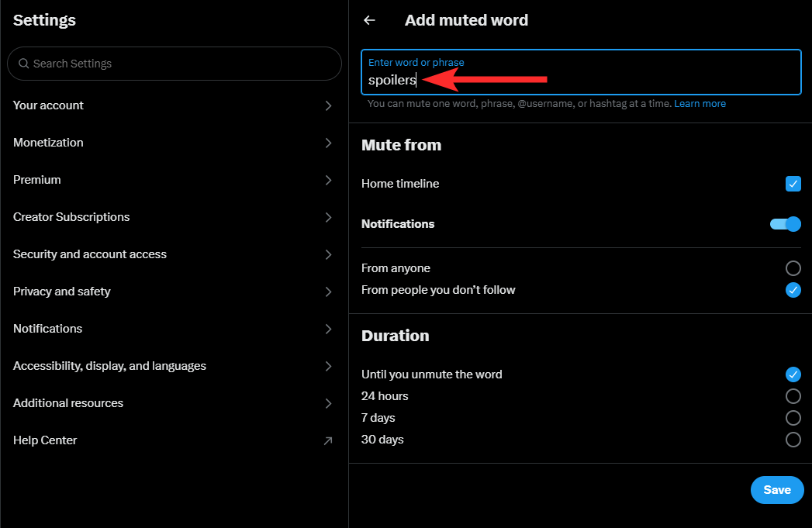Turn off the Notifications switch
Viewport: 812px width, 528px height.
(785, 224)
